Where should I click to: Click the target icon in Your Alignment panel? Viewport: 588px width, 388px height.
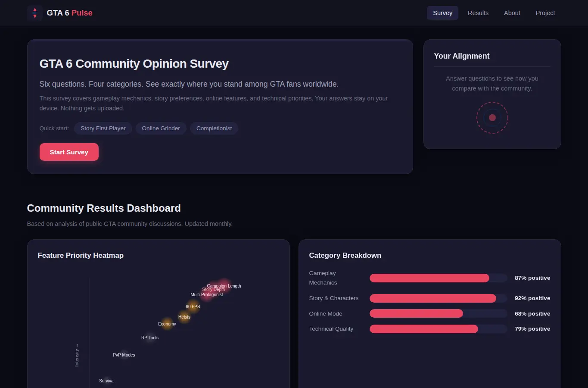492,118
